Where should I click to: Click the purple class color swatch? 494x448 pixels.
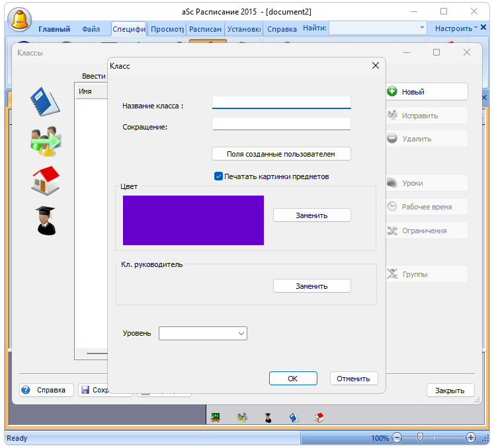(193, 220)
